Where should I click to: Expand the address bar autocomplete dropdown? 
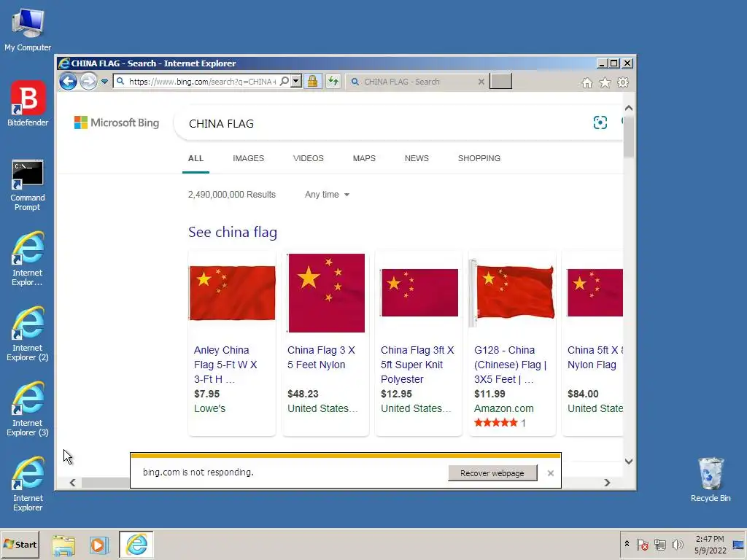pyautogui.click(x=296, y=82)
